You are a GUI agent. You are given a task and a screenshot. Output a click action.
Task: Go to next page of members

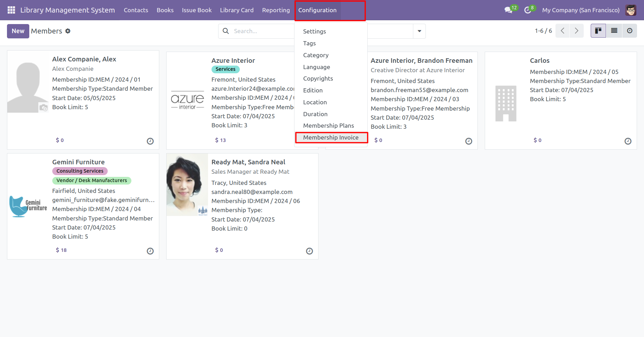pos(576,31)
